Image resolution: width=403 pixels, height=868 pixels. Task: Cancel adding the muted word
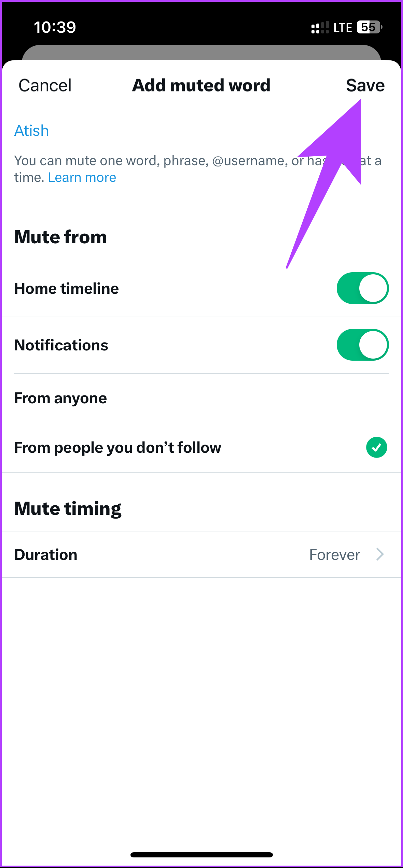[45, 85]
